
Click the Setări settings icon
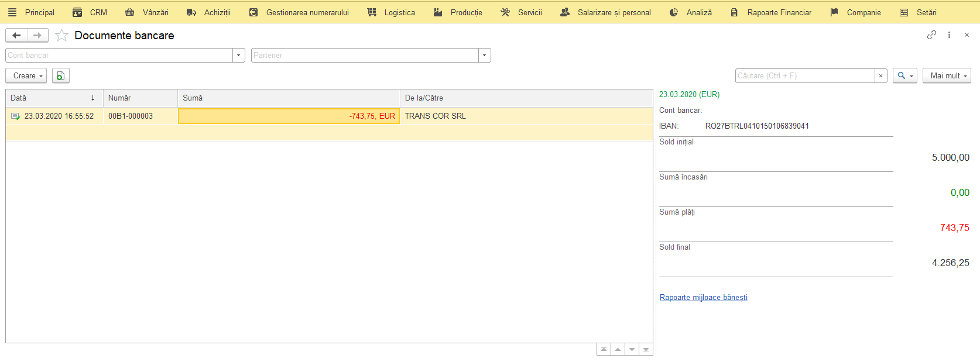[x=904, y=12]
